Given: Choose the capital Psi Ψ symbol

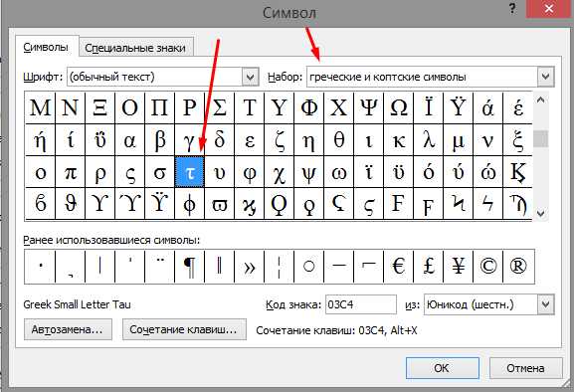Looking at the screenshot, I should 369,107.
